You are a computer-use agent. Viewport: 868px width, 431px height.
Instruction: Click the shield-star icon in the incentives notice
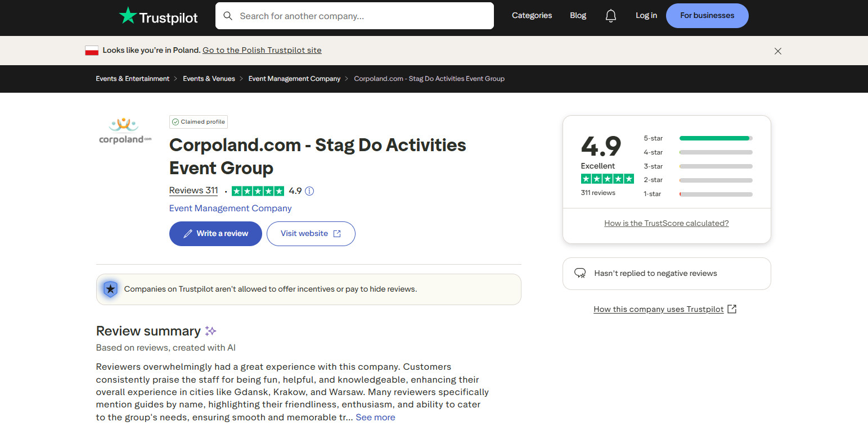tap(110, 289)
